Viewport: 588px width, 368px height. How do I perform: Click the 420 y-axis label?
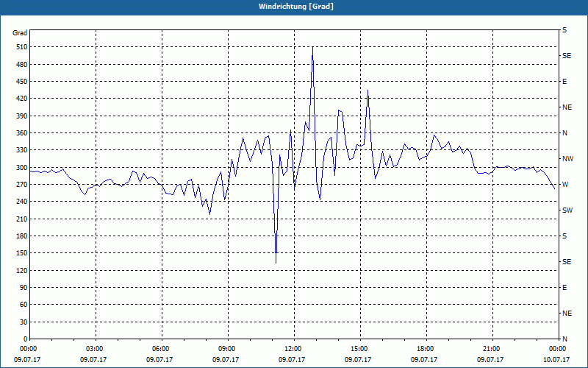point(23,99)
